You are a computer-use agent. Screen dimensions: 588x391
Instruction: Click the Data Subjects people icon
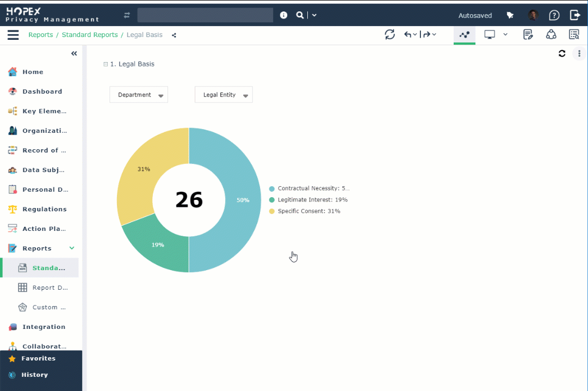click(13, 170)
